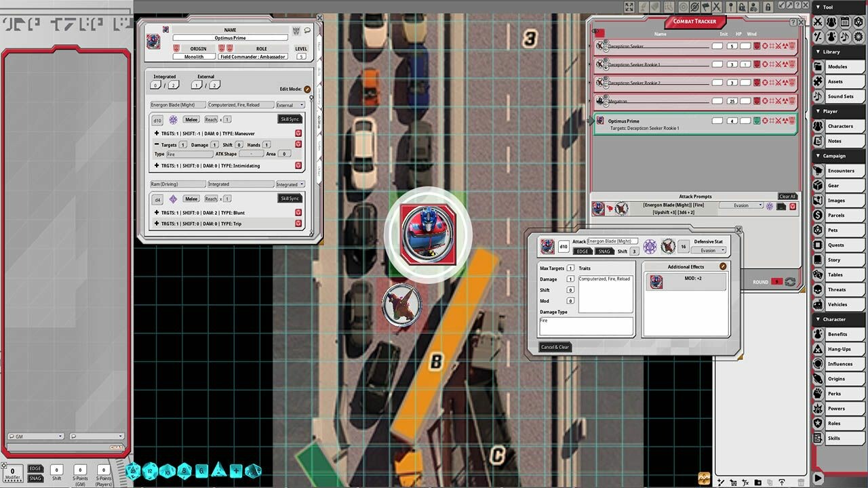This screenshot has height=488, width=868.
Task: Click the next round cycle icon
Action: point(790,282)
